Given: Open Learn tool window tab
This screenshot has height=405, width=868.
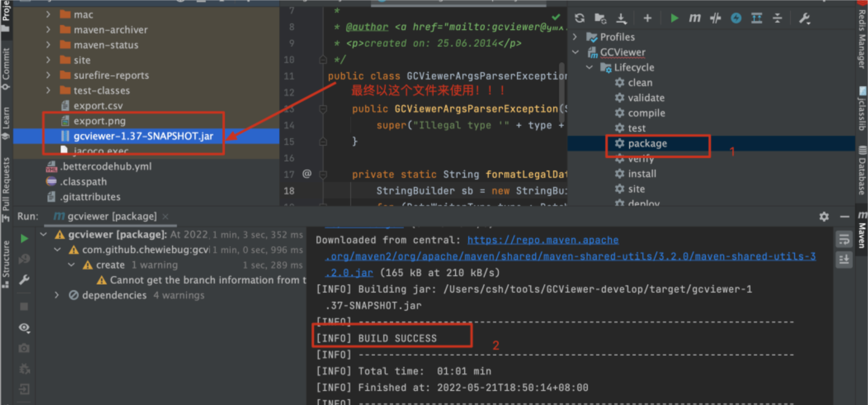Looking at the screenshot, I should click(x=6, y=123).
